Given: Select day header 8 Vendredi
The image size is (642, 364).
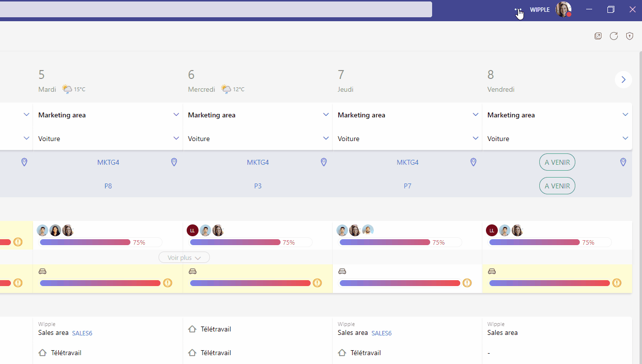Looking at the screenshot, I should [501, 81].
